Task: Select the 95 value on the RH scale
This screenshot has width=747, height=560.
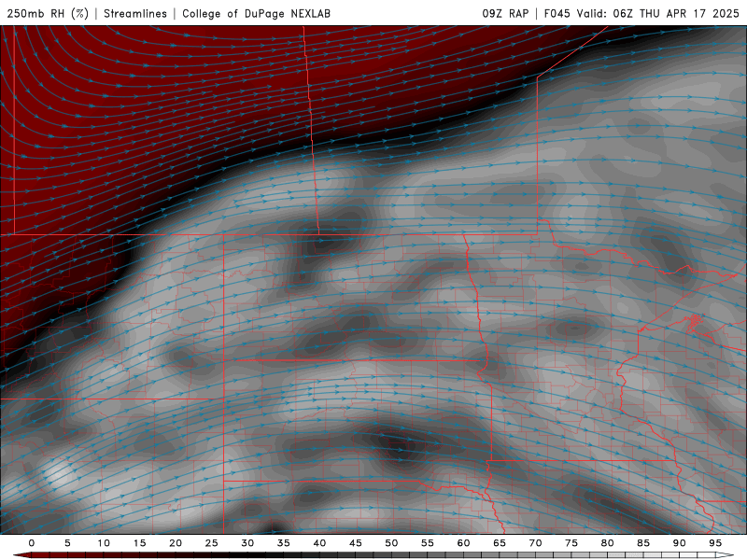Action: [715, 543]
